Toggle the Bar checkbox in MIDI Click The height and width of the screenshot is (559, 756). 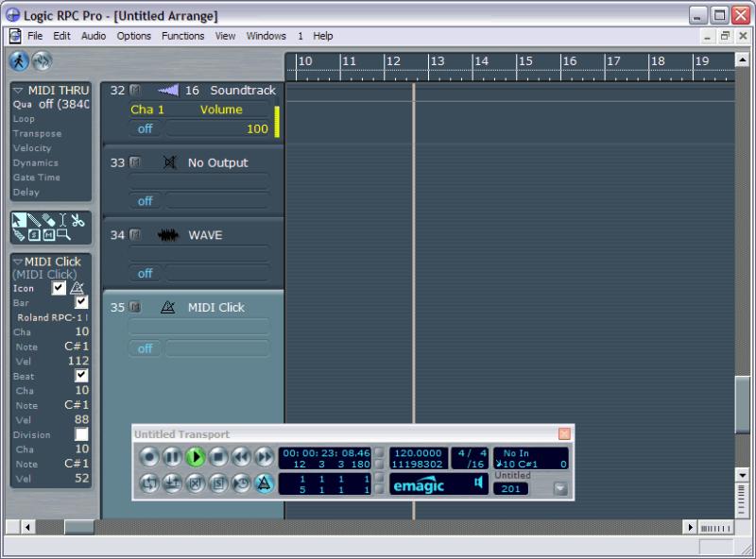(x=81, y=302)
